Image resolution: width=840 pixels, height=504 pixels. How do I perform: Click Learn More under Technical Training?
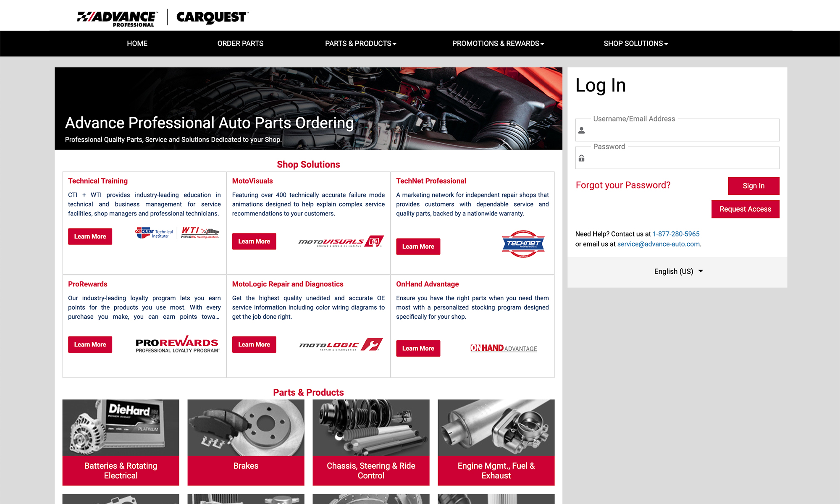click(90, 236)
